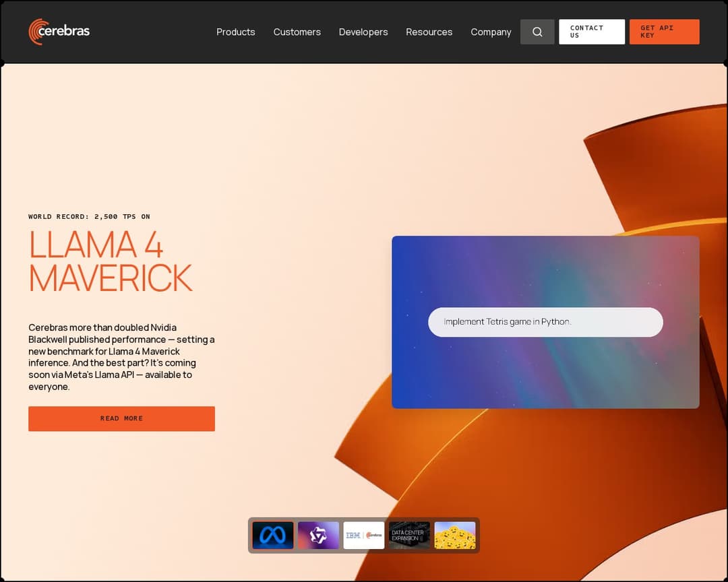Open the search icon button

pyautogui.click(x=537, y=32)
